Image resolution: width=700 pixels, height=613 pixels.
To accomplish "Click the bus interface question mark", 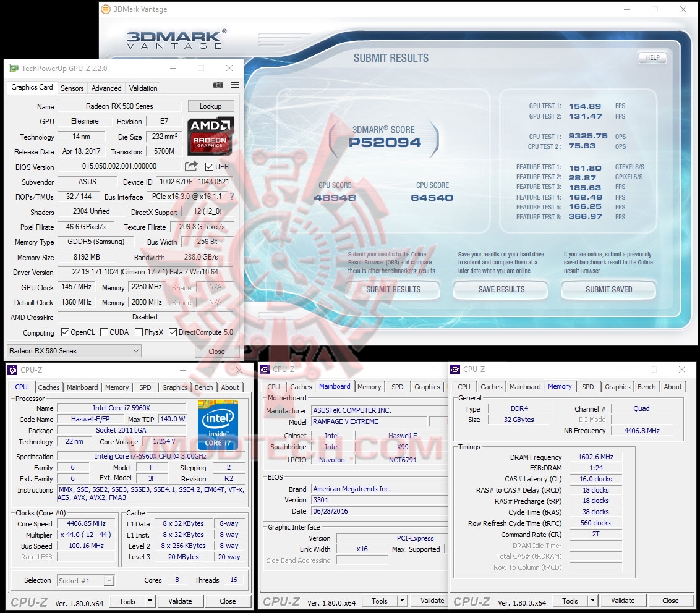I will (232, 197).
